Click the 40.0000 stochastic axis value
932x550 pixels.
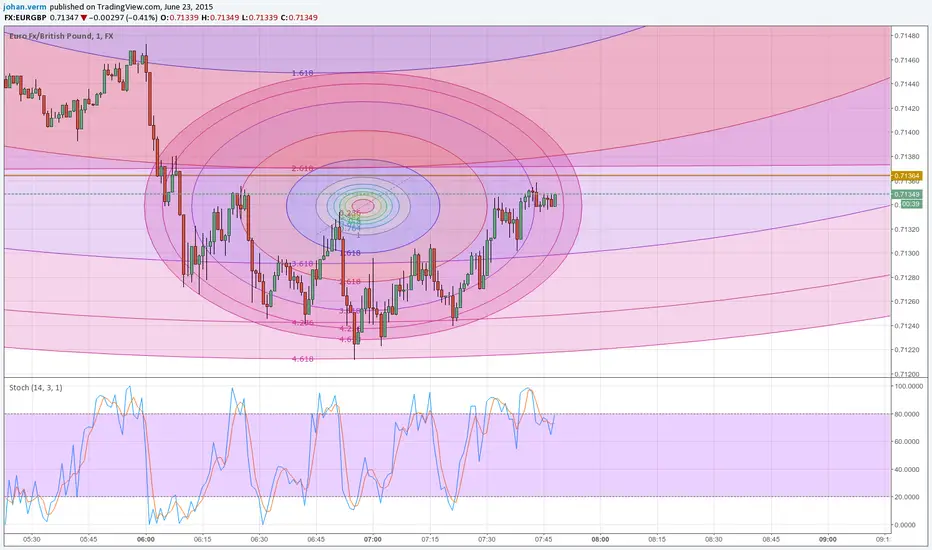tap(908, 469)
